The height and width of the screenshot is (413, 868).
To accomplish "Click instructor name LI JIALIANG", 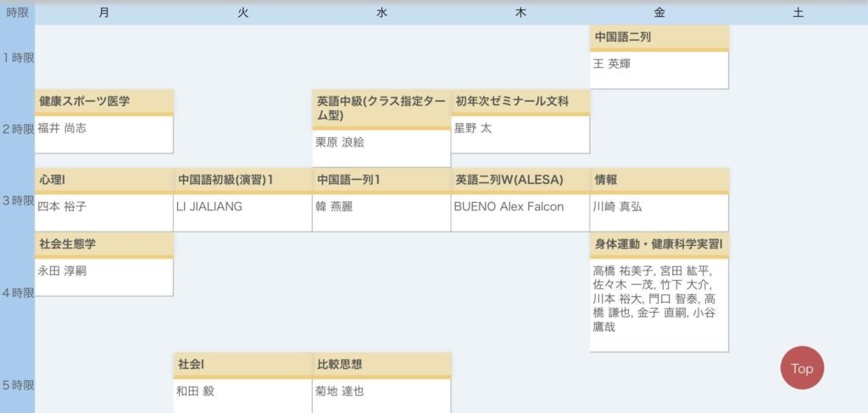I will click(x=209, y=207).
